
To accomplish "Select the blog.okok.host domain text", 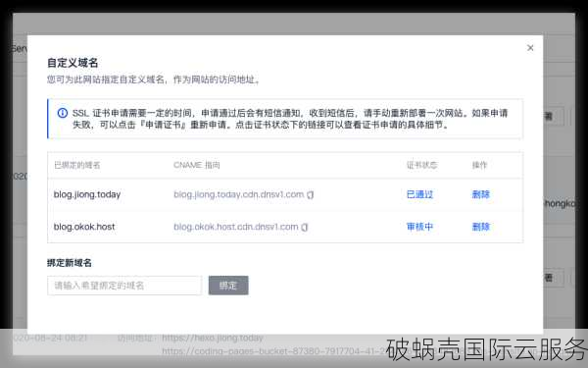I will (84, 227).
